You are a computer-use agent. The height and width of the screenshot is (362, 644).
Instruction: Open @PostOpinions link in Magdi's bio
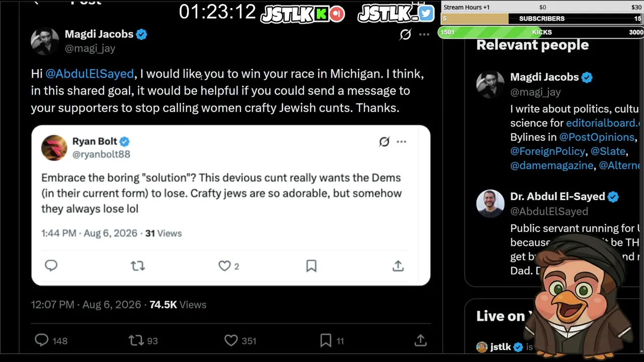pos(597,137)
